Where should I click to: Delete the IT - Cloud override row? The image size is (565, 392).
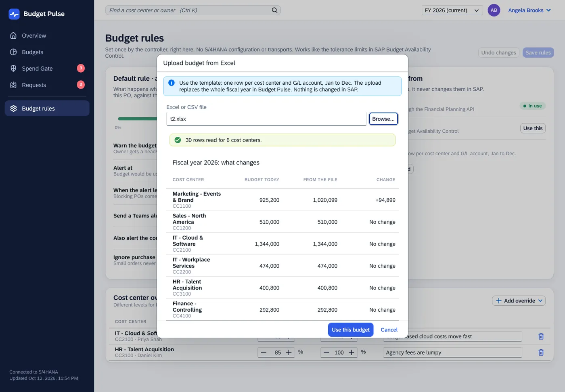[541, 336]
